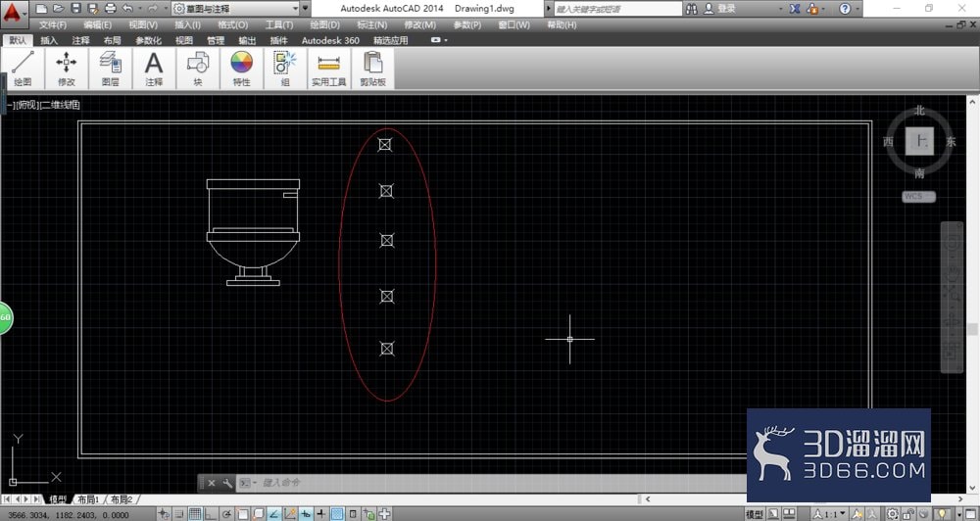Click the Plot printer icon
The image size is (980, 521).
pyautogui.click(x=111, y=9)
